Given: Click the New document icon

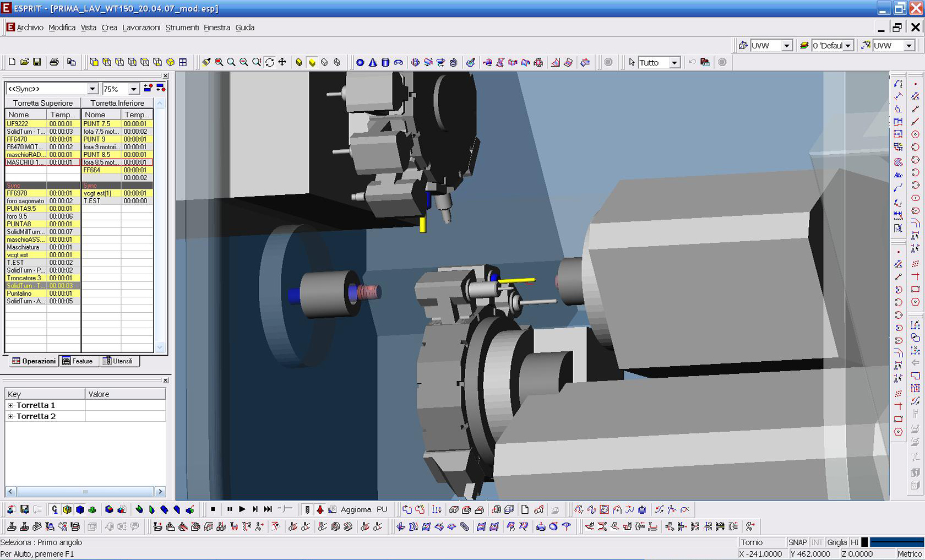Looking at the screenshot, I should point(12,62).
